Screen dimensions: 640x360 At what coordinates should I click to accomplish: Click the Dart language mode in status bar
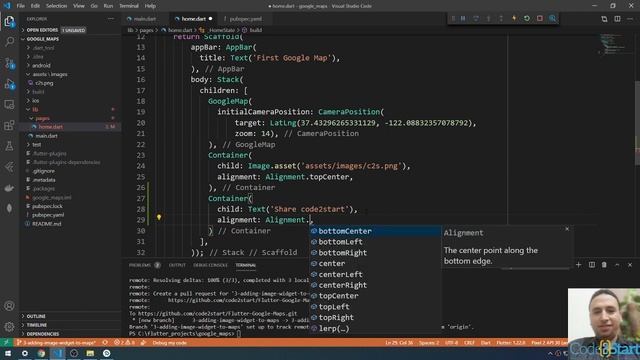point(485,343)
